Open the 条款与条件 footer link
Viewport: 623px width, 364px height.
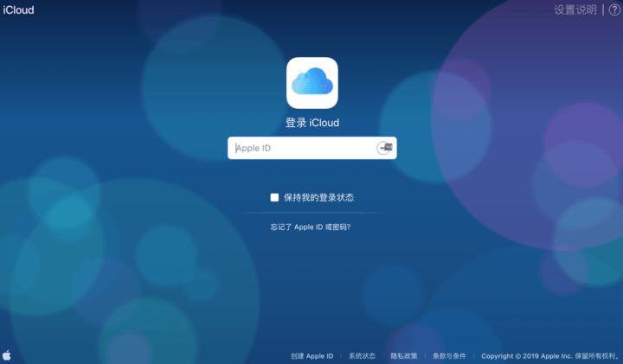[449, 356]
